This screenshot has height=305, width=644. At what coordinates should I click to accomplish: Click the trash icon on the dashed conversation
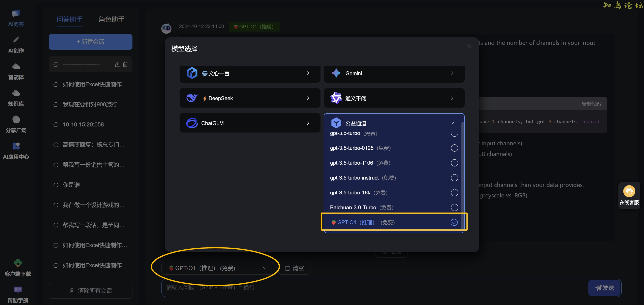pyautogui.click(x=125, y=64)
